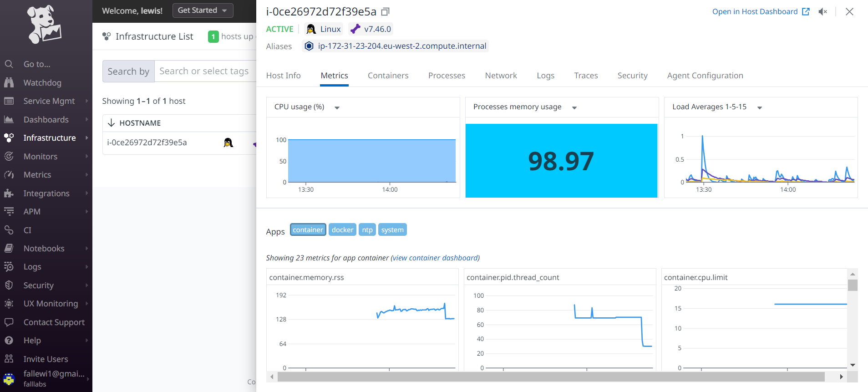Click Invite Users icon
The image size is (868, 392).
pyautogui.click(x=9, y=359)
